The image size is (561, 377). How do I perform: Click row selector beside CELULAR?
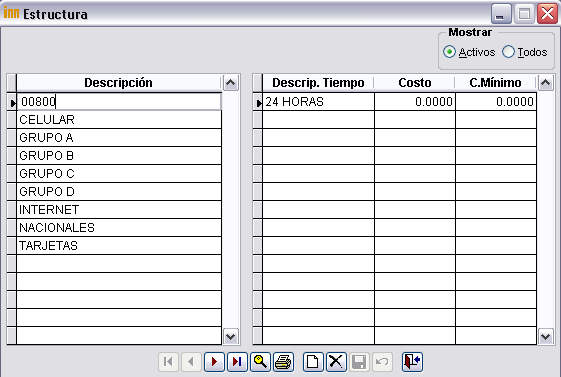(x=11, y=120)
